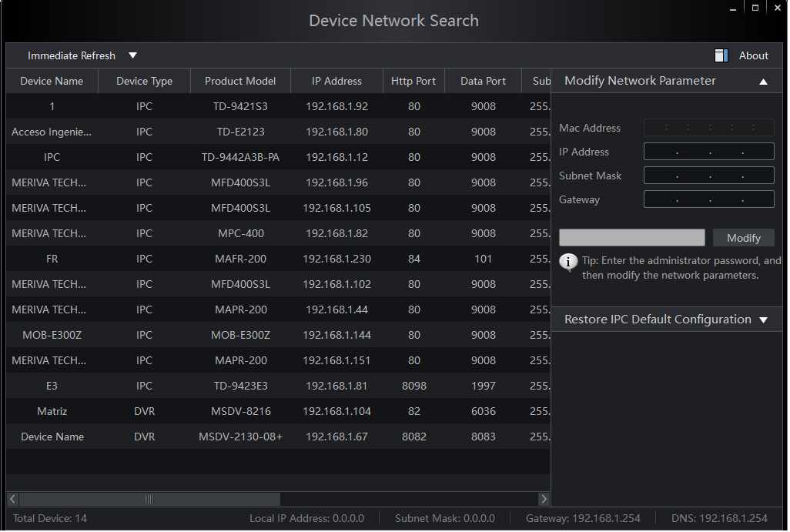This screenshot has height=532, width=790.
Task: Click the About label link
Action: pos(753,55)
